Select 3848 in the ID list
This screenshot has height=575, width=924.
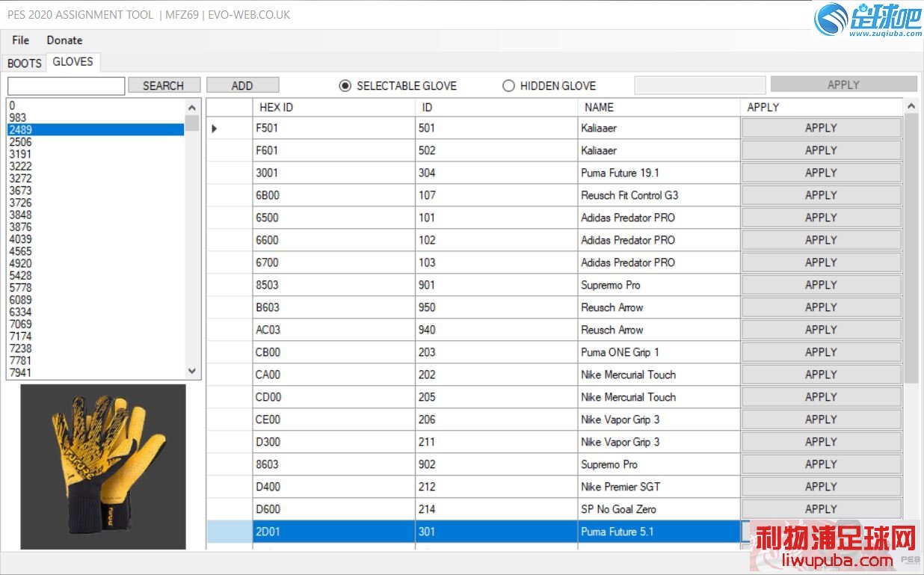point(96,215)
